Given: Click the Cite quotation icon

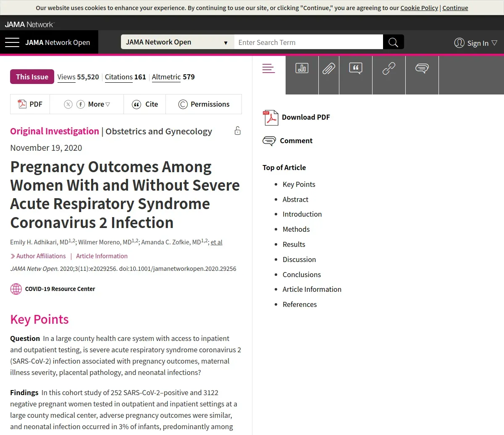Looking at the screenshot, I should coord(136,105).
